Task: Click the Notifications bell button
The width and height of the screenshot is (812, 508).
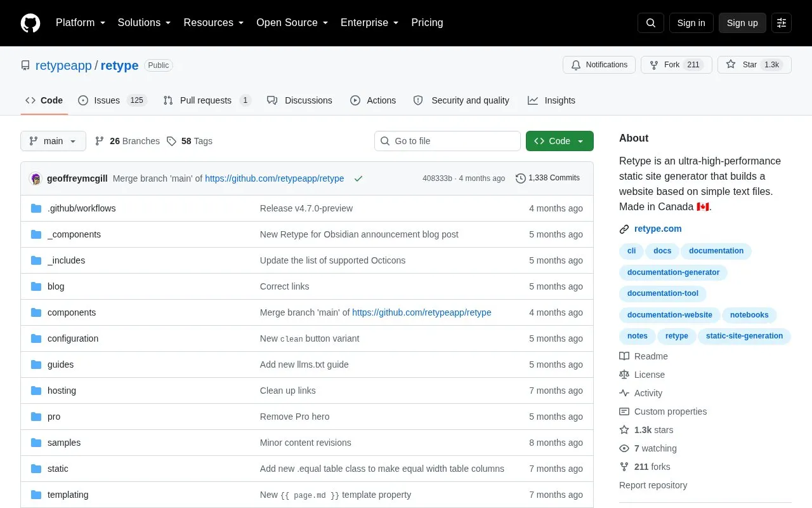Action: [599, 65]
